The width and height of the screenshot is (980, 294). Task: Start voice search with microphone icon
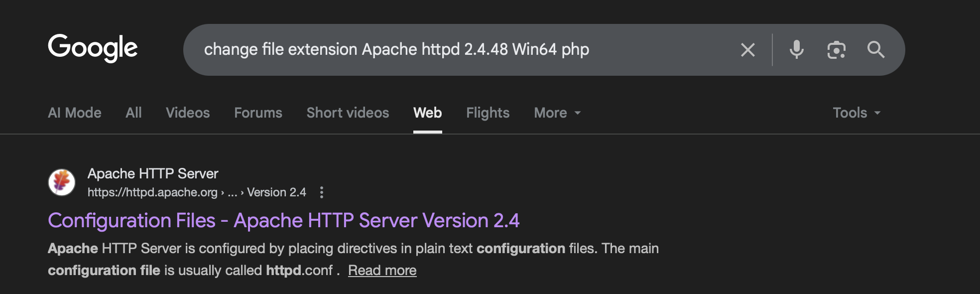click(796, 50)
